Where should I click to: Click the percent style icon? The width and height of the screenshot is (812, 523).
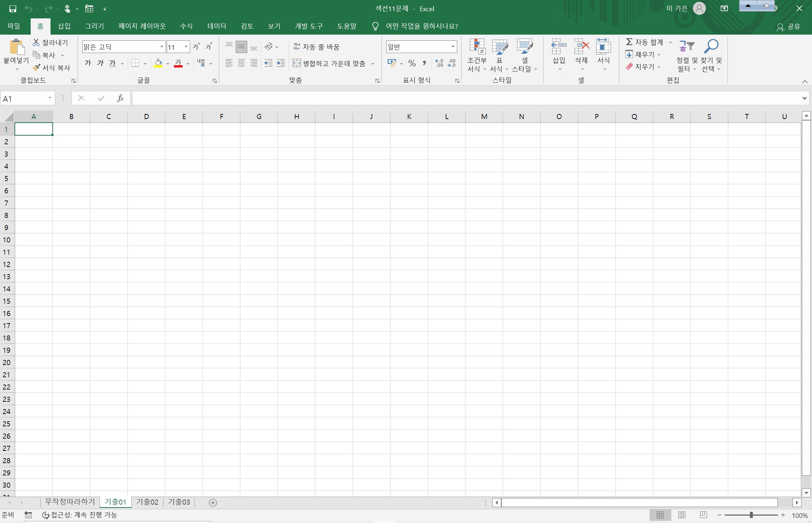coord(412,63)
